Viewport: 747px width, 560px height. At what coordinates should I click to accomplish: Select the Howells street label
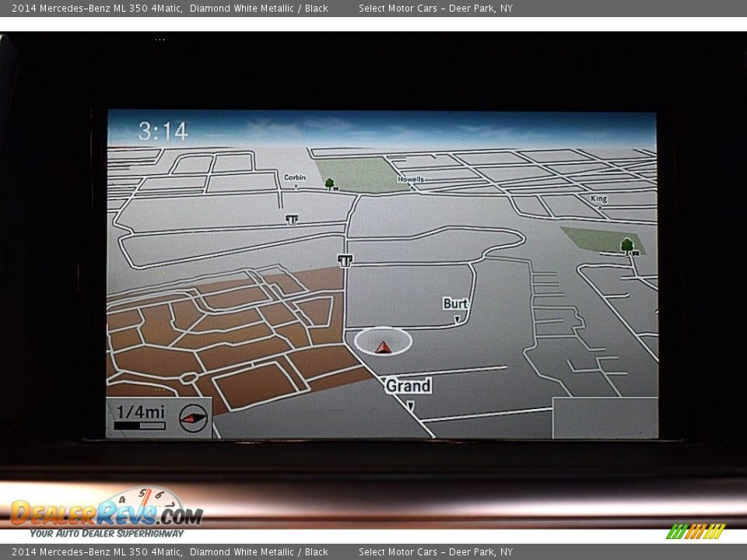(x=410, y=179)
